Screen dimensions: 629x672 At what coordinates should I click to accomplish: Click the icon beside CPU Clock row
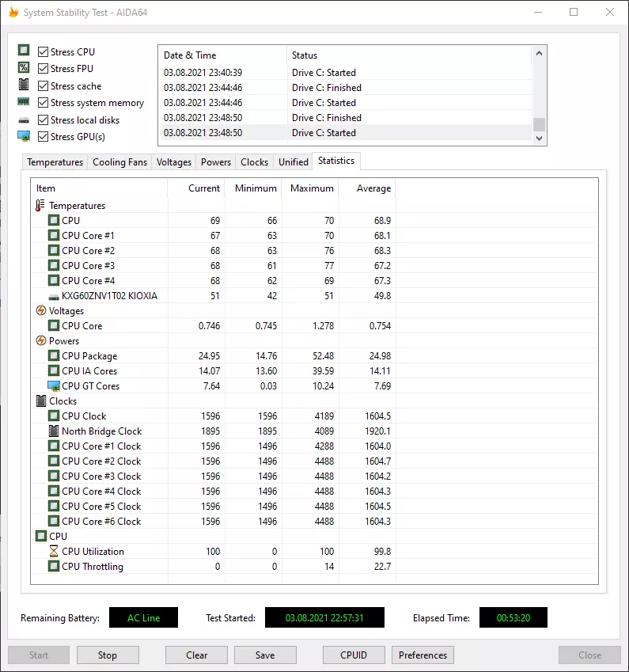(54, 416)
